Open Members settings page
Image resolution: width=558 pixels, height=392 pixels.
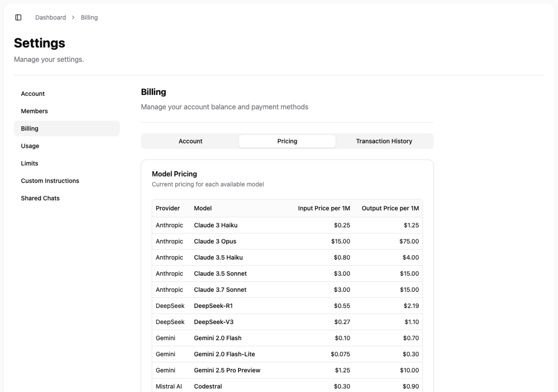tap(67, 111)
